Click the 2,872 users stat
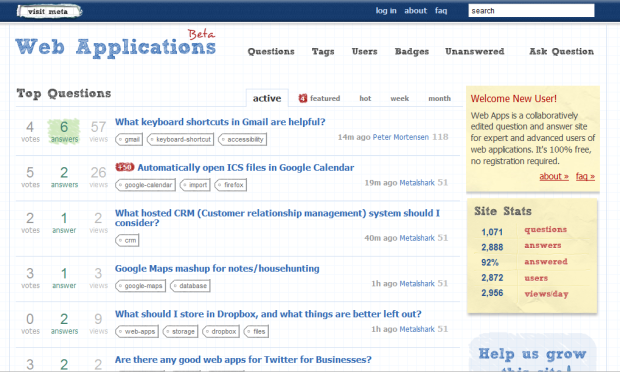This screenshot has height=372, width=620. [514, 278]
